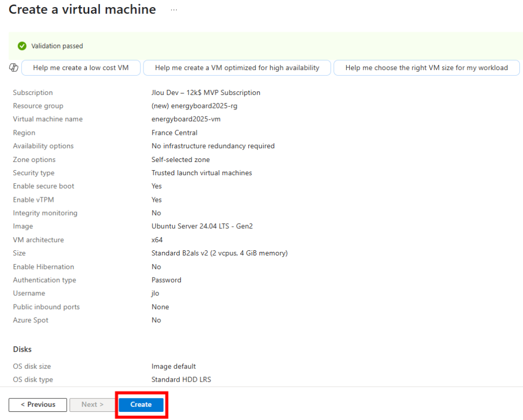Click the disabled Next button
Image resolution: width=523 pixels, height=420 pixels.
[x=92, y=404]
